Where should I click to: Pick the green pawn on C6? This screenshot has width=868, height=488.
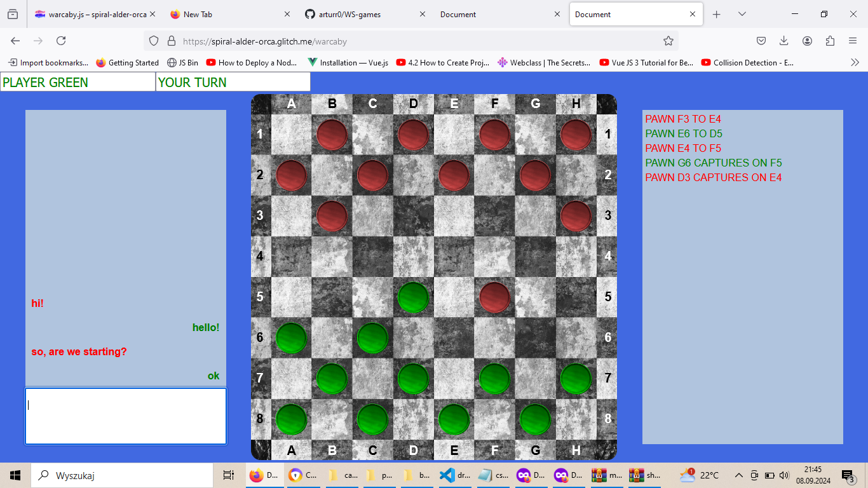click(x=372, y=338)
